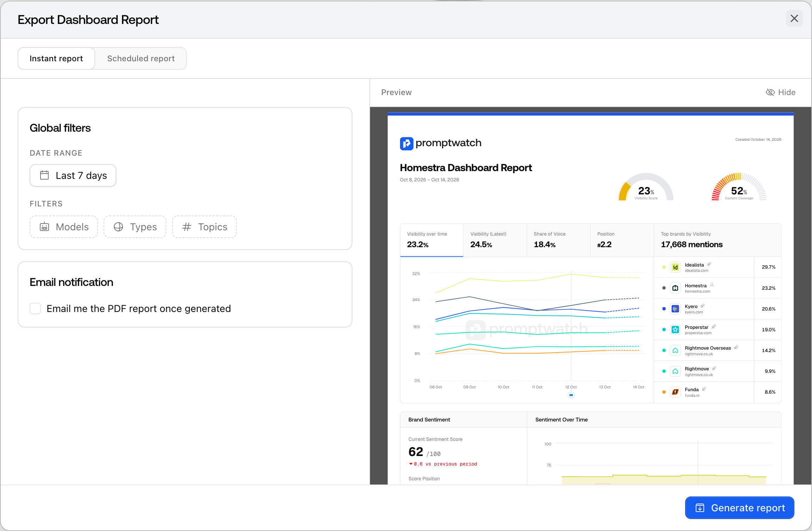Open the Models filter

pyautogui.click(x=64, y=227)
